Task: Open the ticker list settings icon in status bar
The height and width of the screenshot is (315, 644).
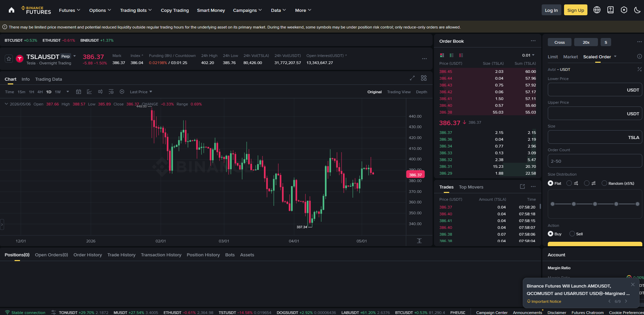Action: pos(54,312)
